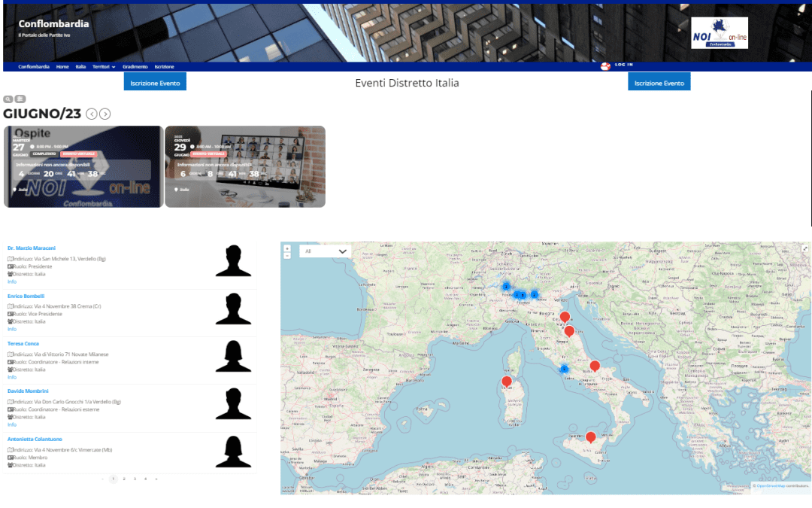Click the left Iscrizione Evento button
Image resolution: width=812 pixels, height=508 pixels.
click(154, 83)
